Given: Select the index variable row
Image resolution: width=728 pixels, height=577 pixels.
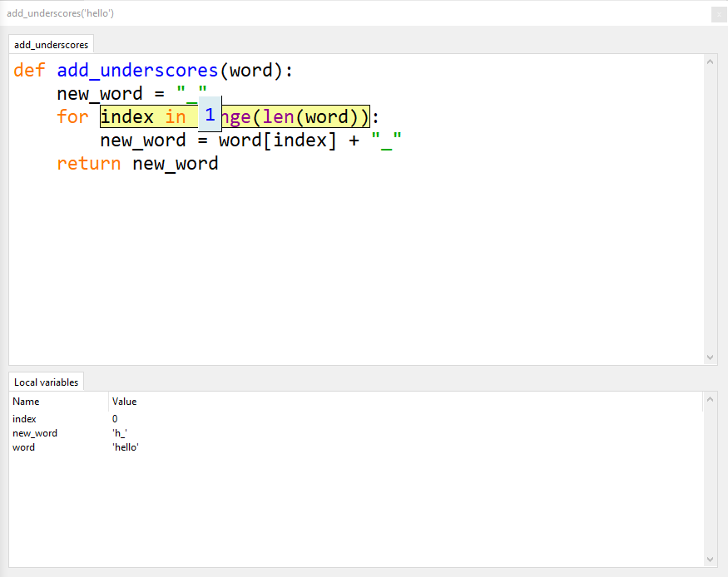Looking at the screenshot, I should 355,419.
